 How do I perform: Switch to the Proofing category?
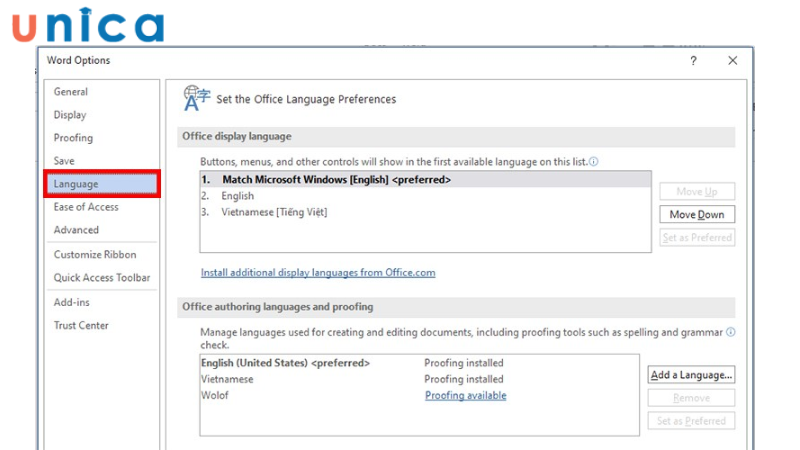(x=73, y=138)
